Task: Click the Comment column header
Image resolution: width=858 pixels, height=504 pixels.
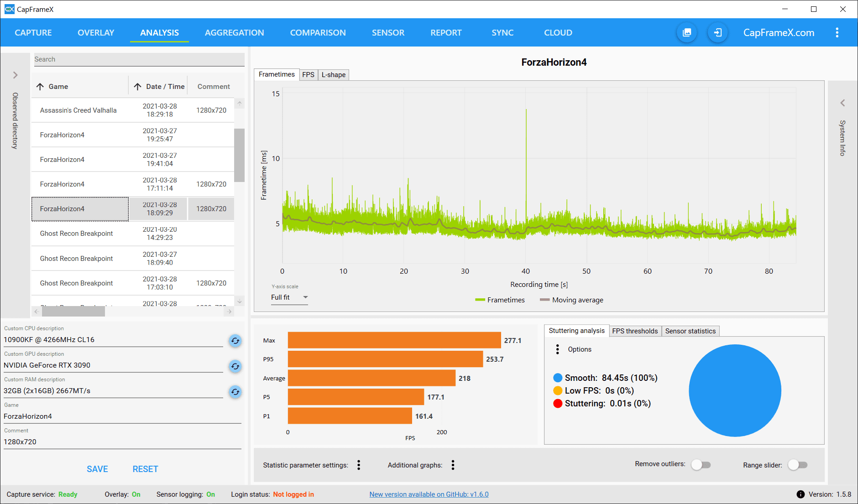Action: coord(214,87)
